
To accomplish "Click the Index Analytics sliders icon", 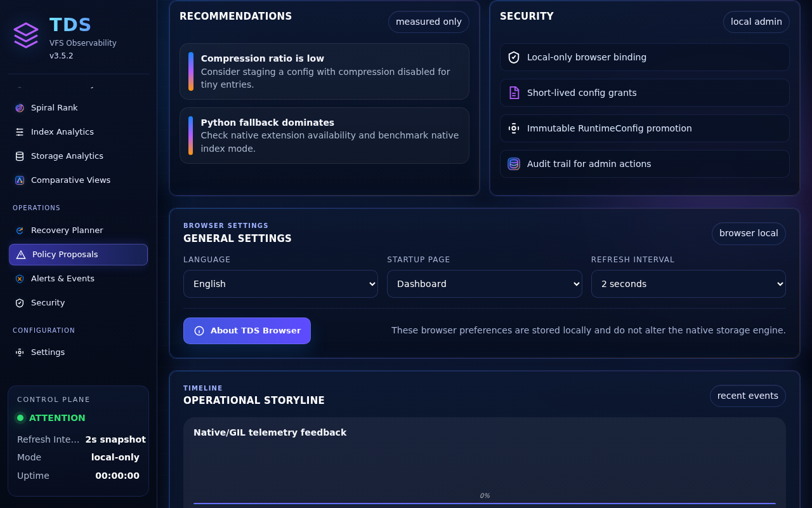I will coord(20,132).
